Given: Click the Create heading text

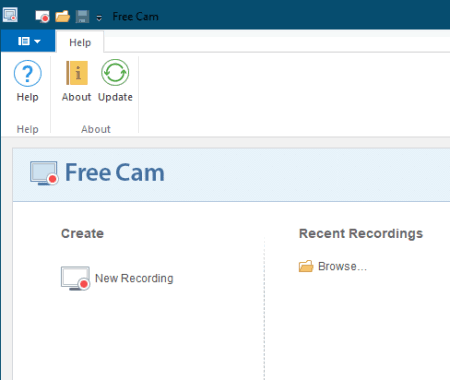Looking at the screenshot, I should 82,233.
